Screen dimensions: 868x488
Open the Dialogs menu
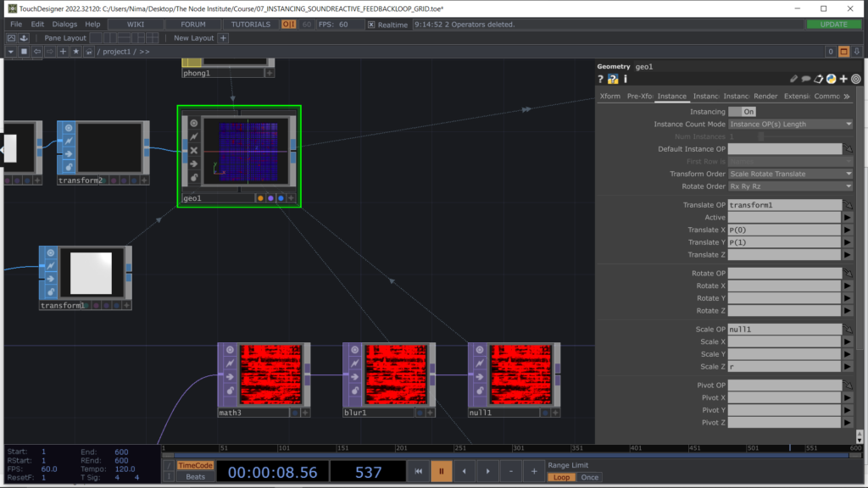[x=64, y=25]
